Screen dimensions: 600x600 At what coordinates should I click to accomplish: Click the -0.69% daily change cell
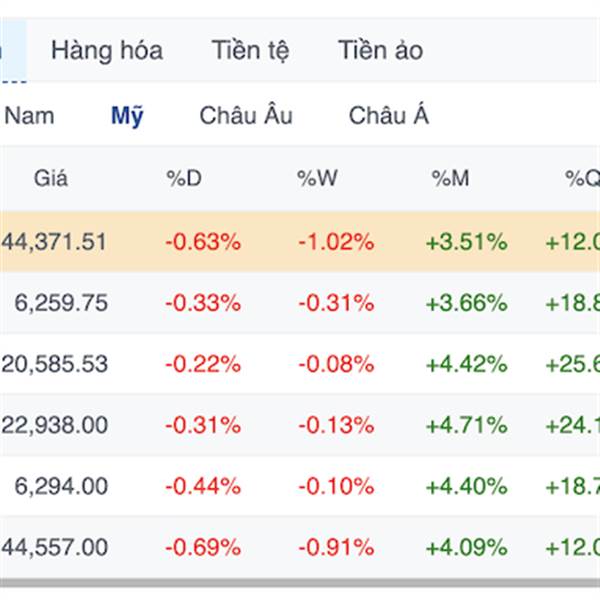[x=203, y=548]
